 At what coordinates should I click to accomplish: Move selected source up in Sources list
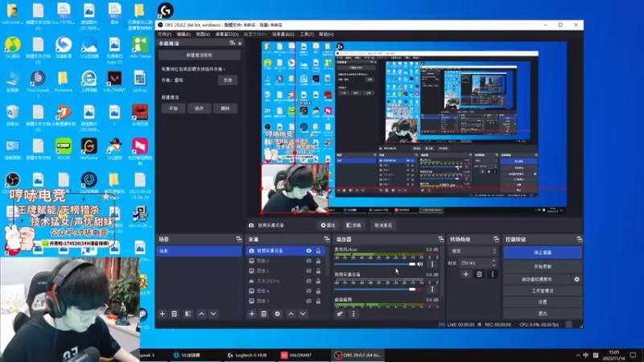coord(291,314)
